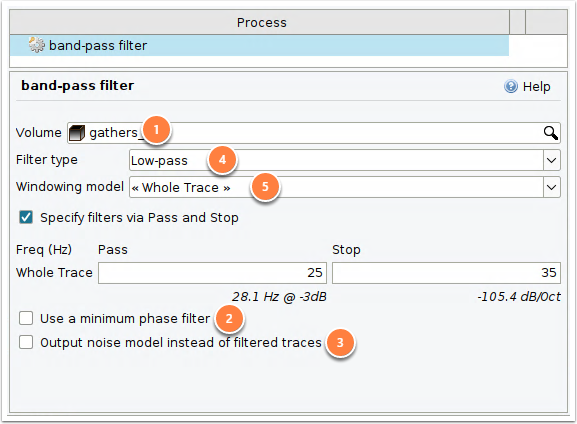The image size is (577, 424).
Task: Click orange annotation marker number 3
Action: click(340, 342)
